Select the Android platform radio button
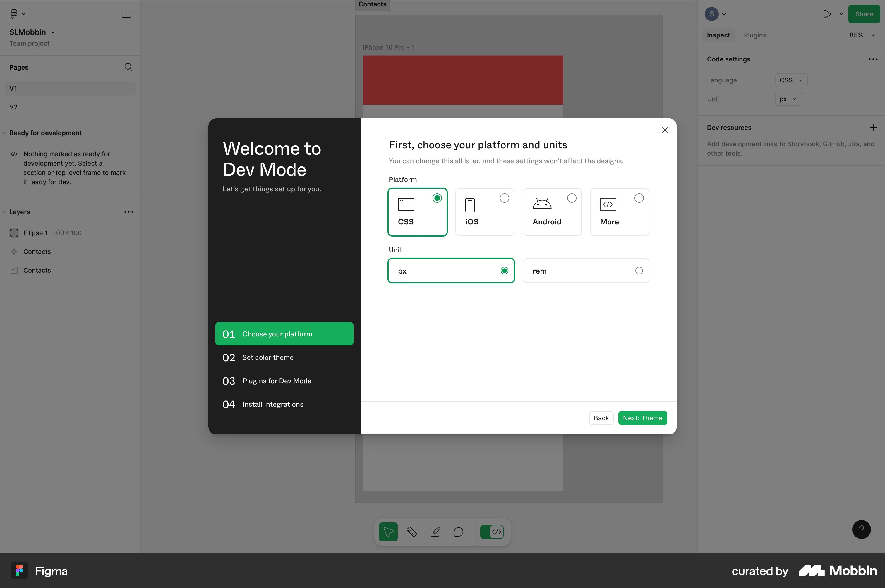885x588 pixels. pos(572,198)
